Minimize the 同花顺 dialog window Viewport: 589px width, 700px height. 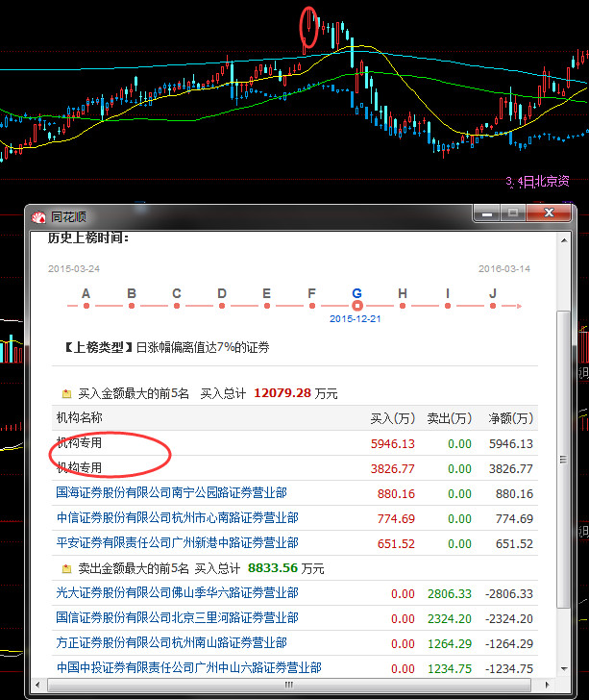(487, 213)
